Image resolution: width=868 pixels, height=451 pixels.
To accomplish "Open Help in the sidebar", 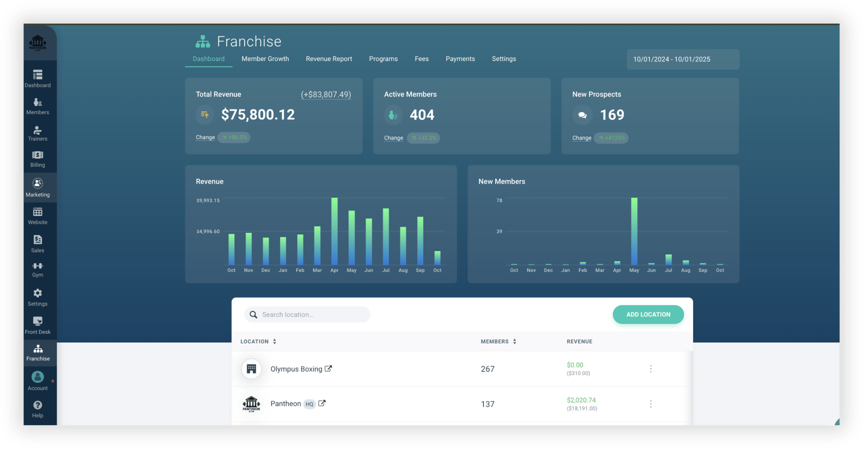I will [x=38, y=409].
